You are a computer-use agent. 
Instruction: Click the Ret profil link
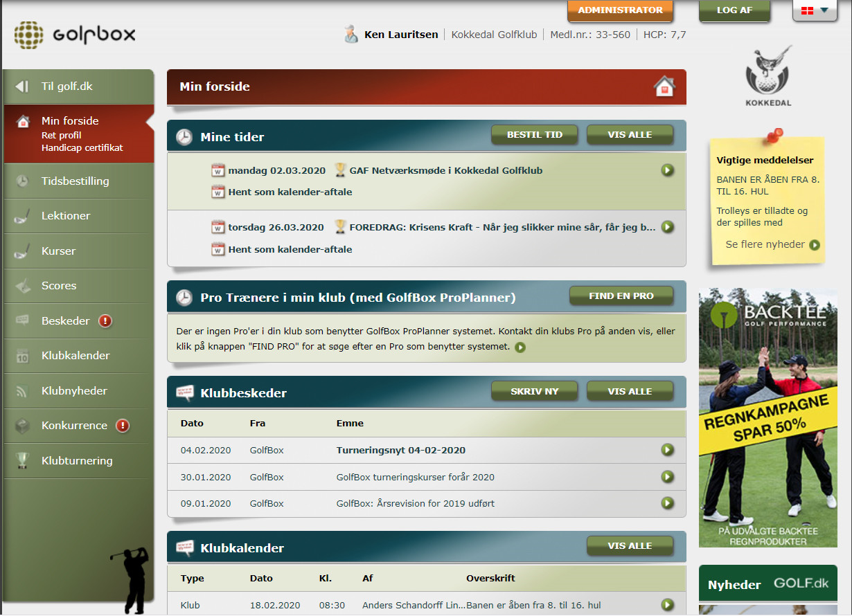61,135
